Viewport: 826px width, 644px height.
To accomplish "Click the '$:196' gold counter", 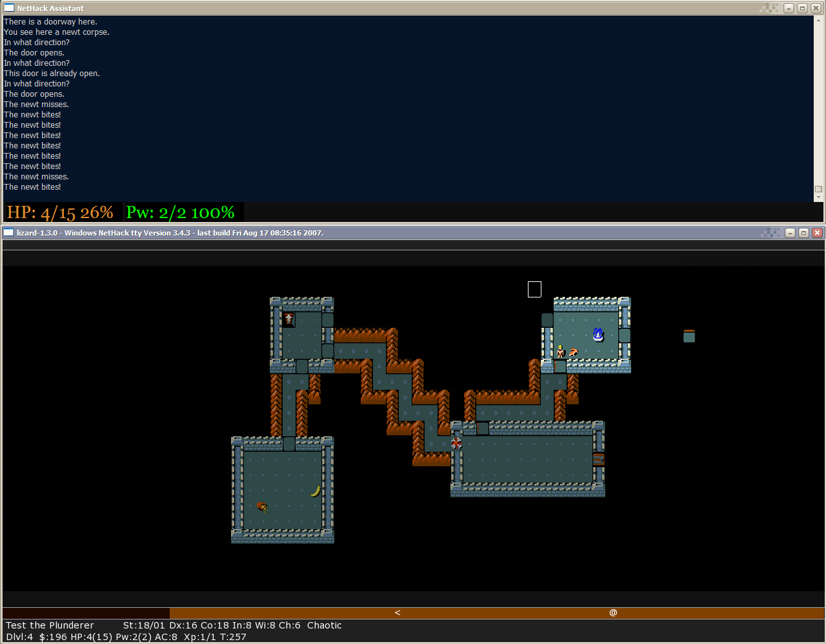I will click(x=53, y=637).
